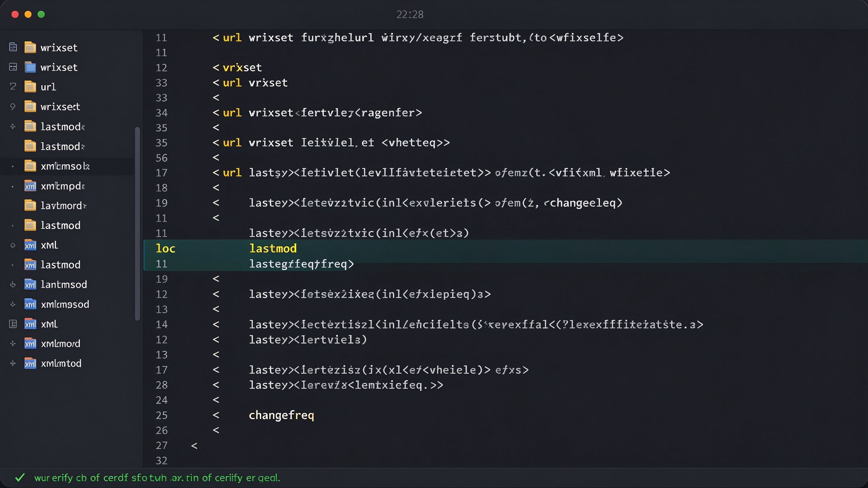The image size is (868, 488).
Task: Click the green checkmark in status bar
Action: point(20,478)
